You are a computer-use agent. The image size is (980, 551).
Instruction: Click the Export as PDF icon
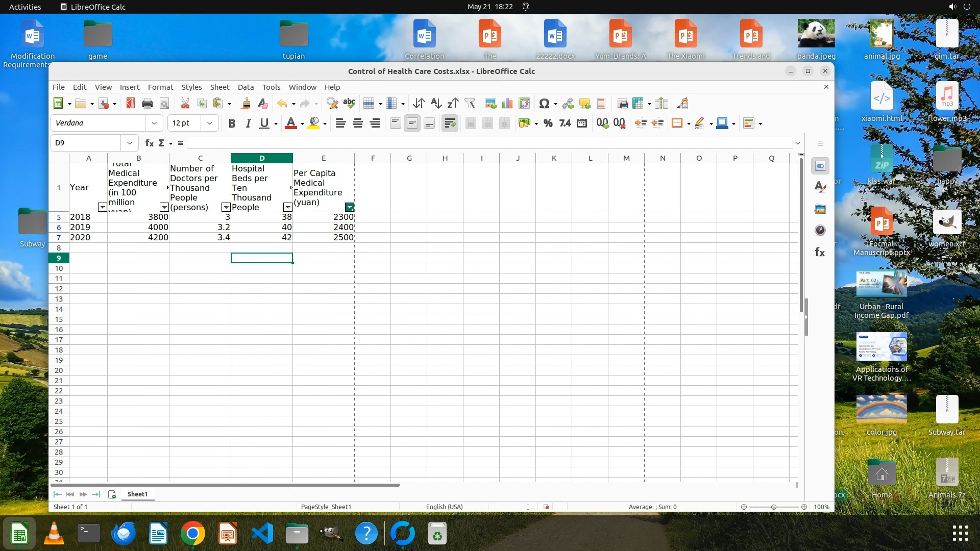[x=130, y=104]
